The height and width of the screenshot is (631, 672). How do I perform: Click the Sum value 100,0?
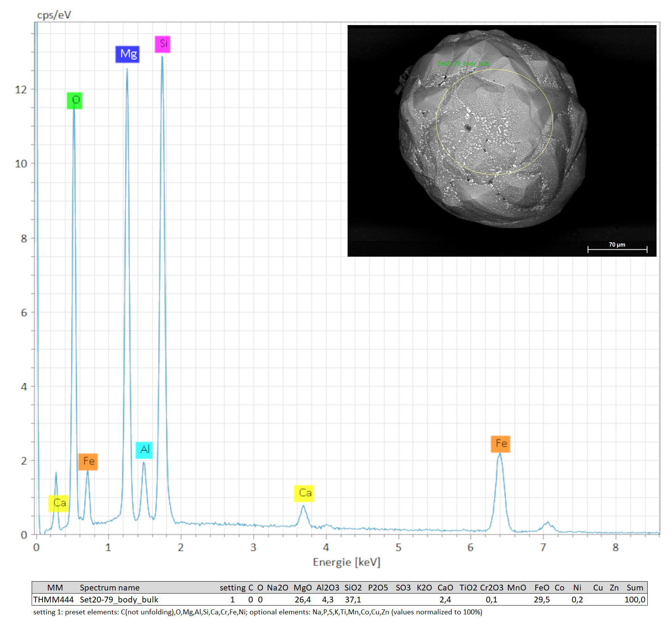point(635,599)
